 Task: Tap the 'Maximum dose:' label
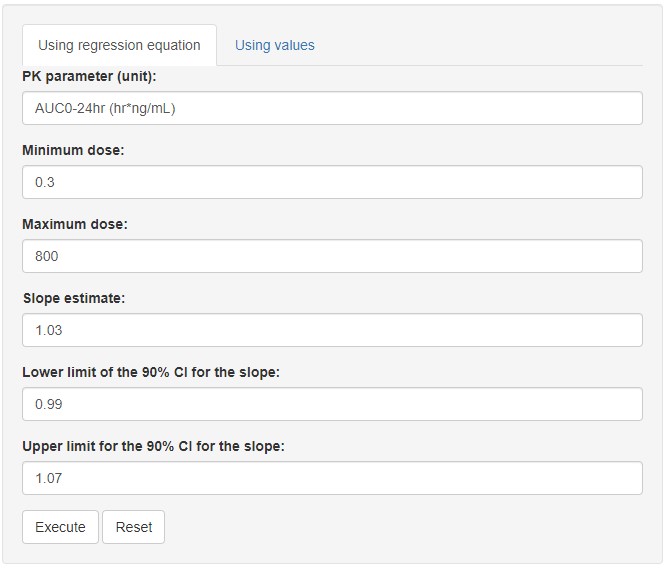tap(75, 224)
